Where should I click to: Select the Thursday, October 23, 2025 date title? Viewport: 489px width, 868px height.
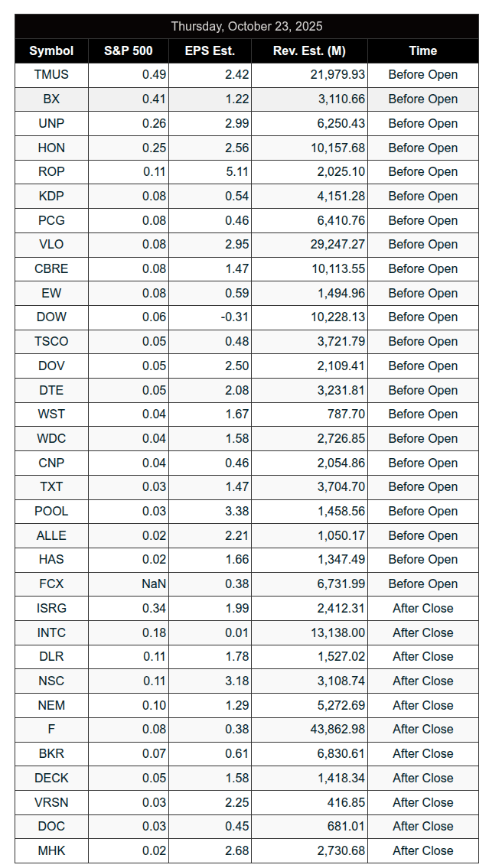point(246,26)
